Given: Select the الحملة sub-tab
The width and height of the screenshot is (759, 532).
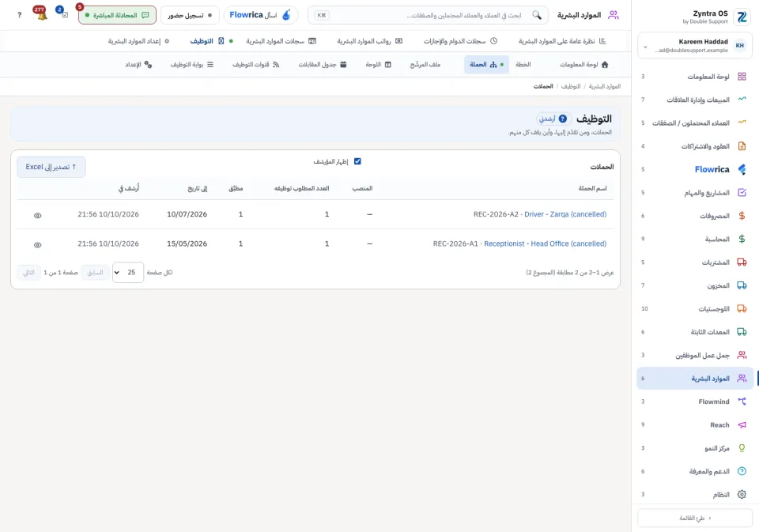Looking at the screenshot, I should coord(486,64).
